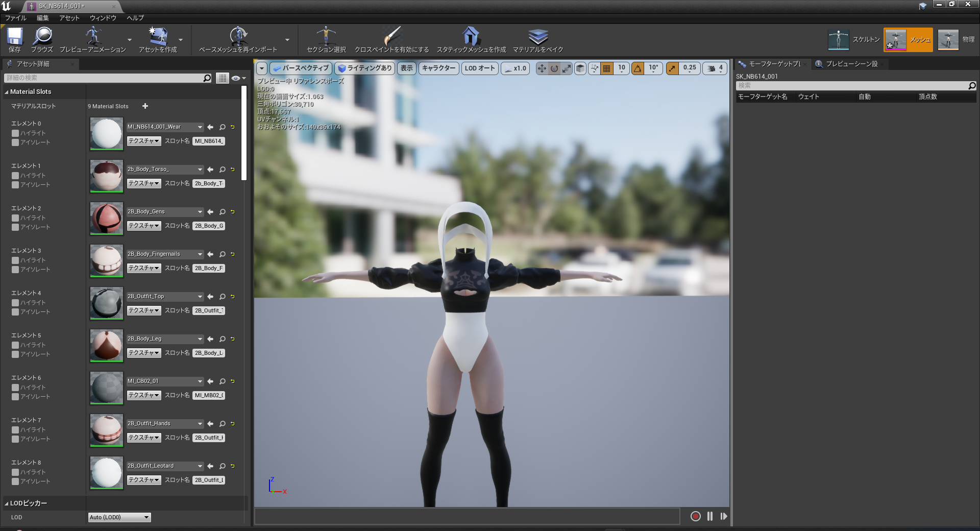980x531 pixels.
Task: Open the details property matrix grid icon
Action: point(222,78)
